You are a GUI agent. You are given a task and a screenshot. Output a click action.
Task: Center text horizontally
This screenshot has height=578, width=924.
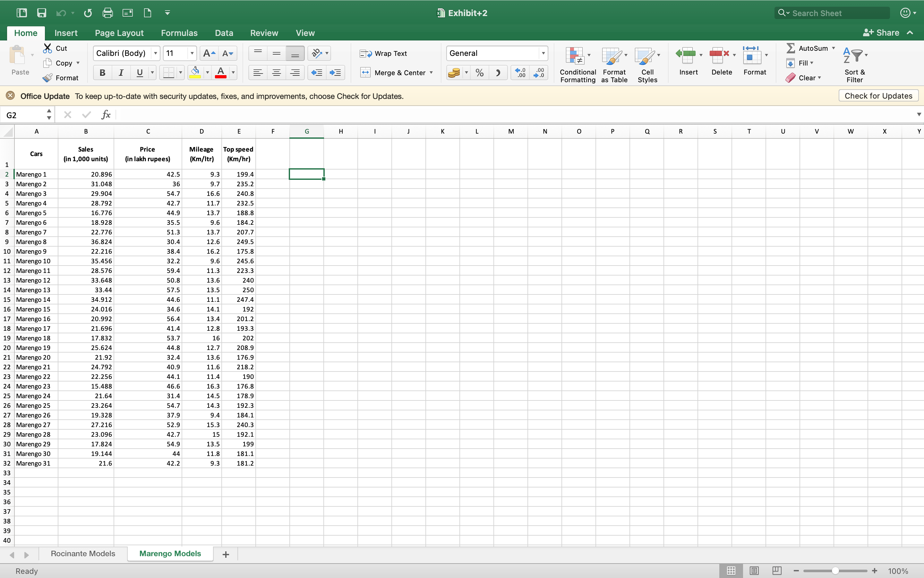[277, 73]
